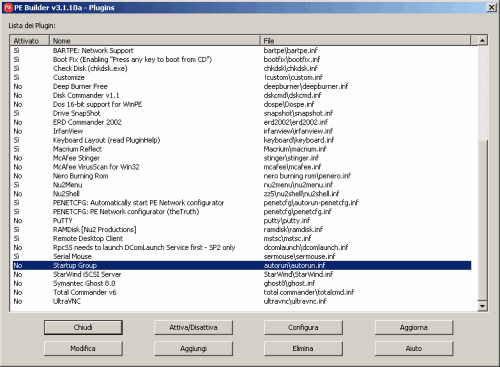
Task: Click the ultravnc\ultravnc.inf file cell
Action: (295, 301)
